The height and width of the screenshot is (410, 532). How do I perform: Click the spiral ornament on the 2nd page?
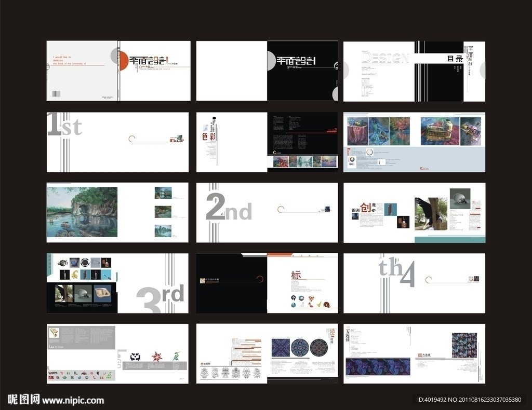(x=281, y=209)
